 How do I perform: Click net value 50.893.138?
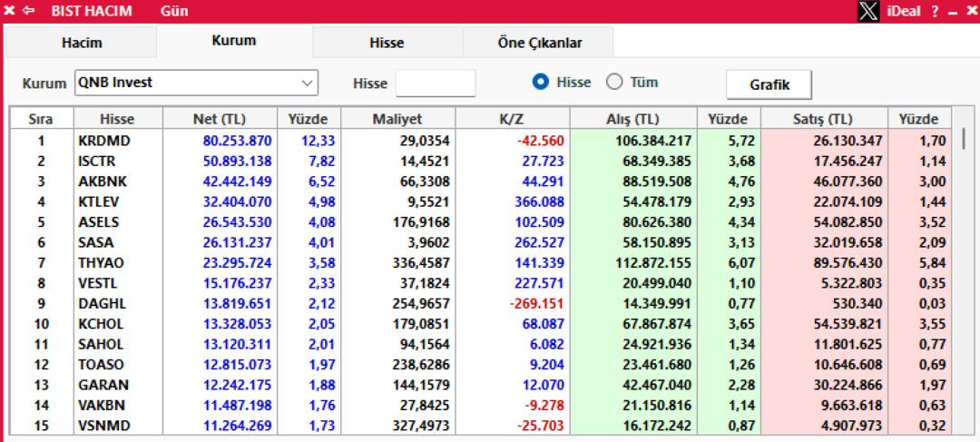(x=238, y=162)
